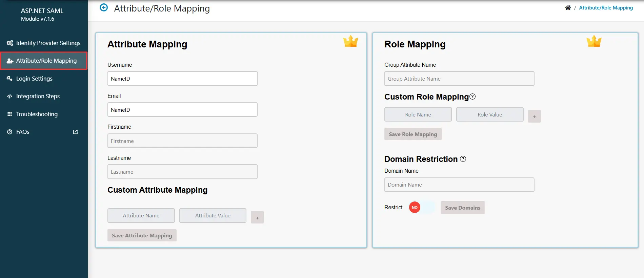Click the back arrow icon beside page title
This screenshot has height=278, width=644.
point(104,7)
